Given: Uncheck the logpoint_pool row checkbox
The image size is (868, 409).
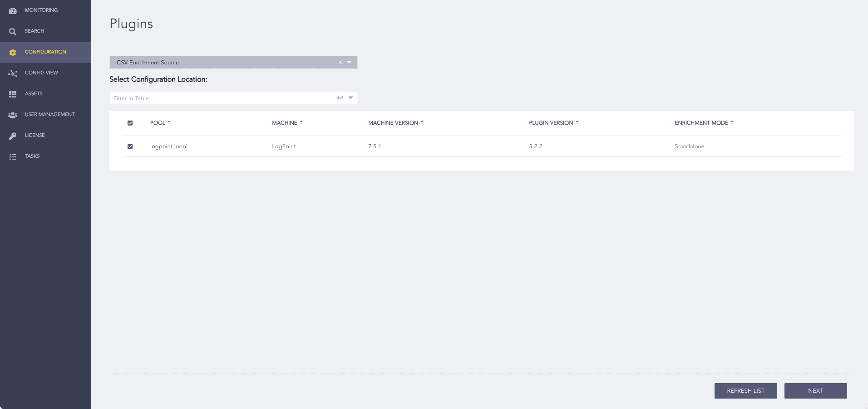Looking at the screenshot, I should coord(131,146).
